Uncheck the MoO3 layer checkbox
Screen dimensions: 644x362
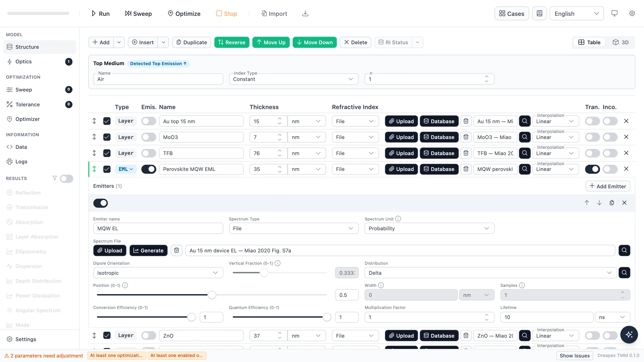[x=107, y=137]
